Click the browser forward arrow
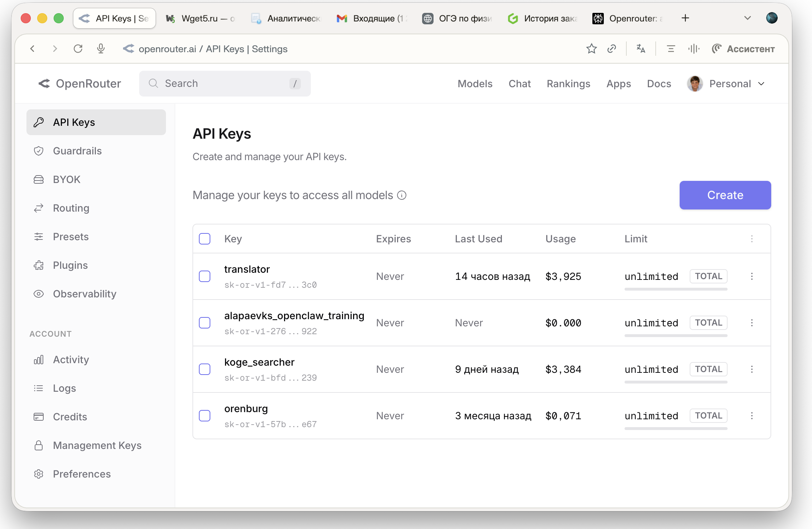 [55, 49]
